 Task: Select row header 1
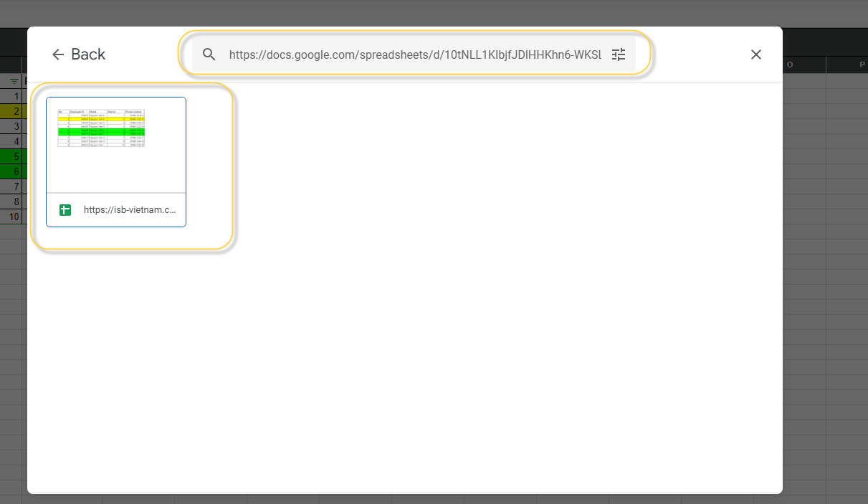[14, 96]
